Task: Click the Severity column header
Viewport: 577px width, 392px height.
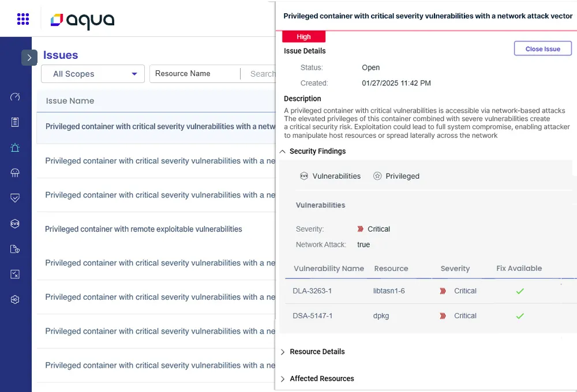Action: click(455, 269)
